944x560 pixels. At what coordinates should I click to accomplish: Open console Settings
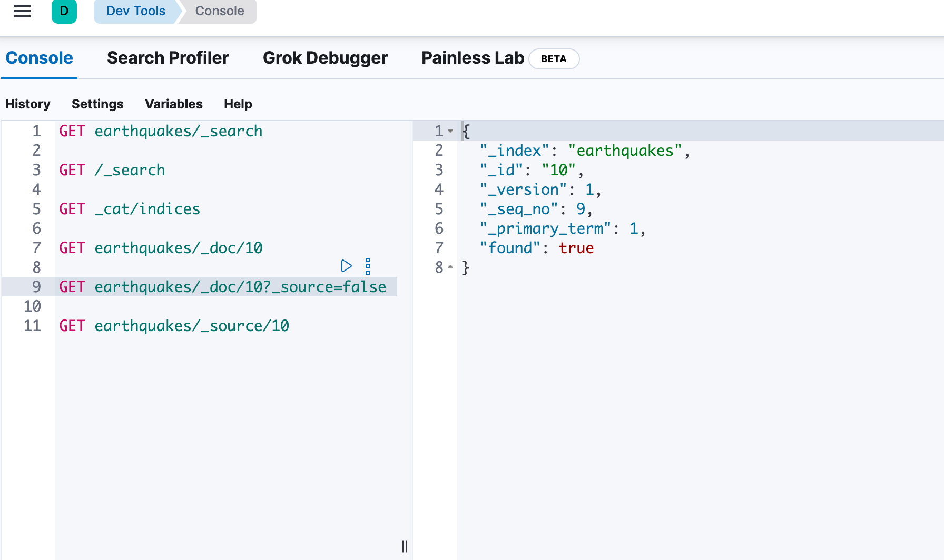(97, 104)
